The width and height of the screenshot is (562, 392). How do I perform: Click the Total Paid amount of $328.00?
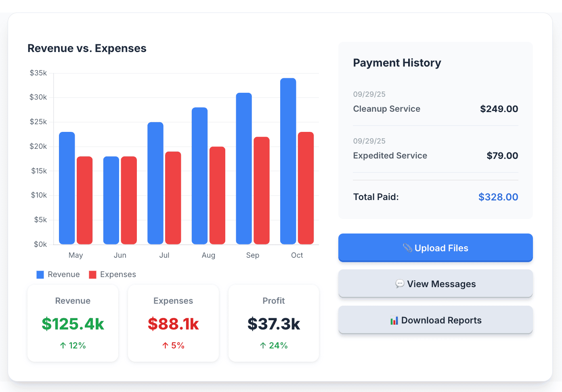pyautogui.click(x=498, y=197)
